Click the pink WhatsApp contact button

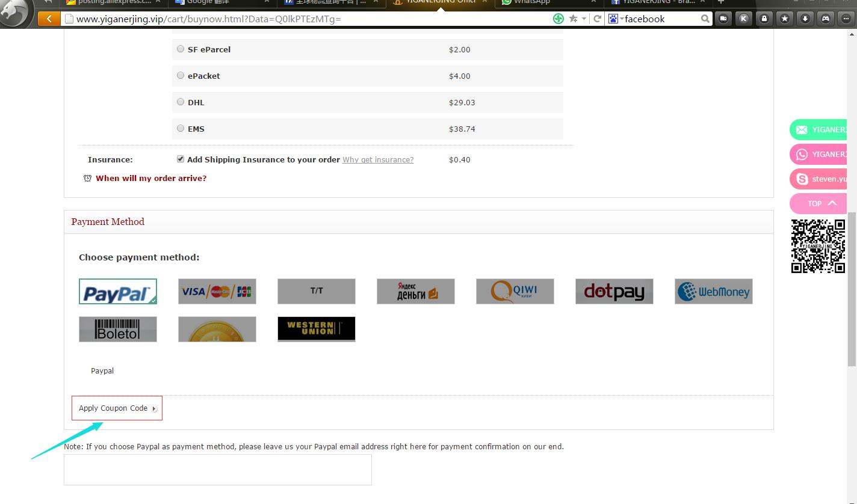818,155
